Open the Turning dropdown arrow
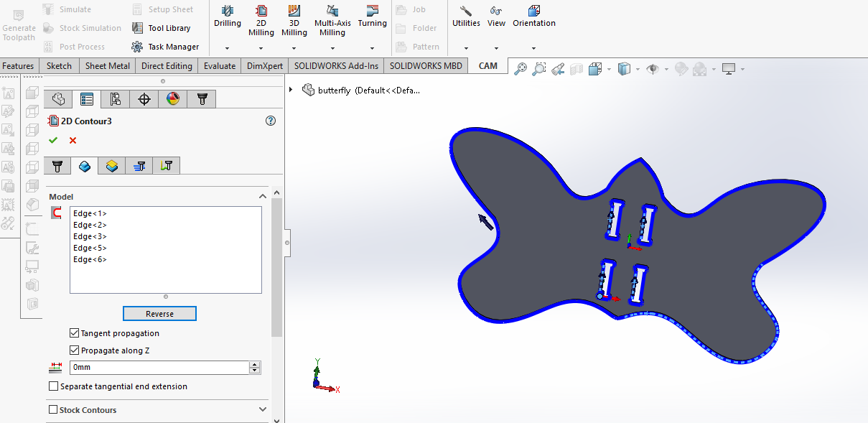This screenshot has height=423, width=868. pos(372,49)
